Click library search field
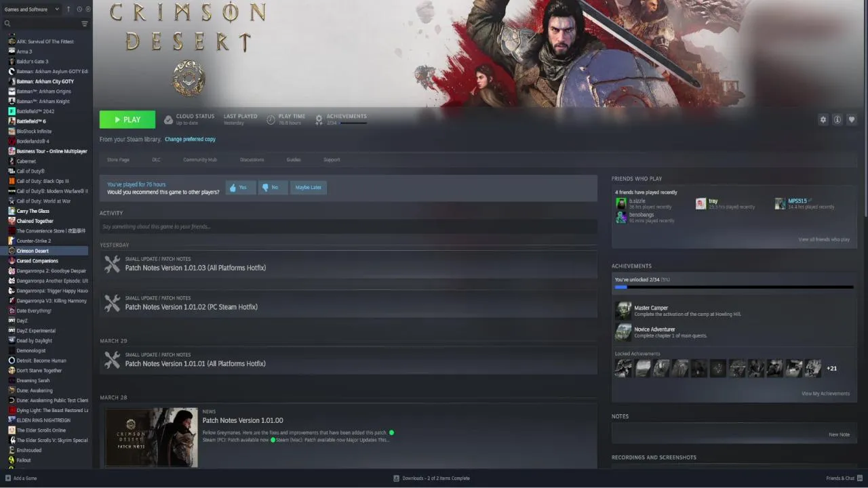Viewport: 868px width, 488px height. click(46, 24)
